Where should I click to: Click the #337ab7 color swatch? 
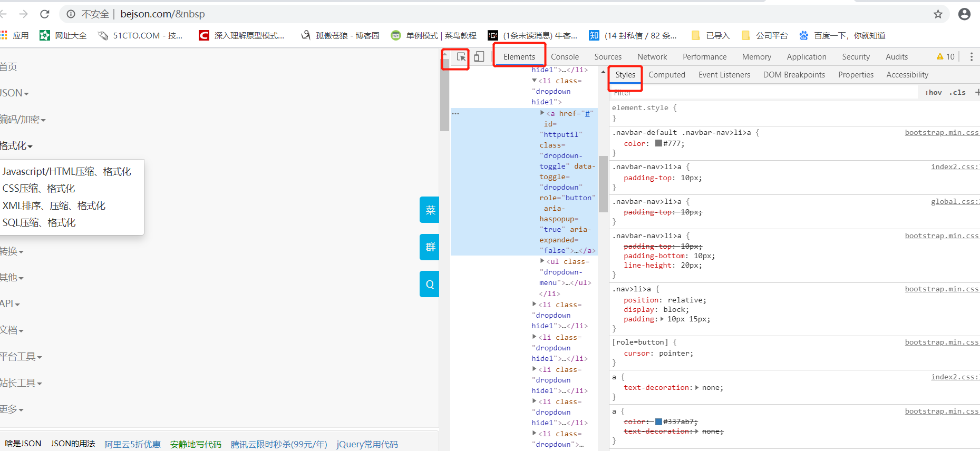click(x=658, y=421)
